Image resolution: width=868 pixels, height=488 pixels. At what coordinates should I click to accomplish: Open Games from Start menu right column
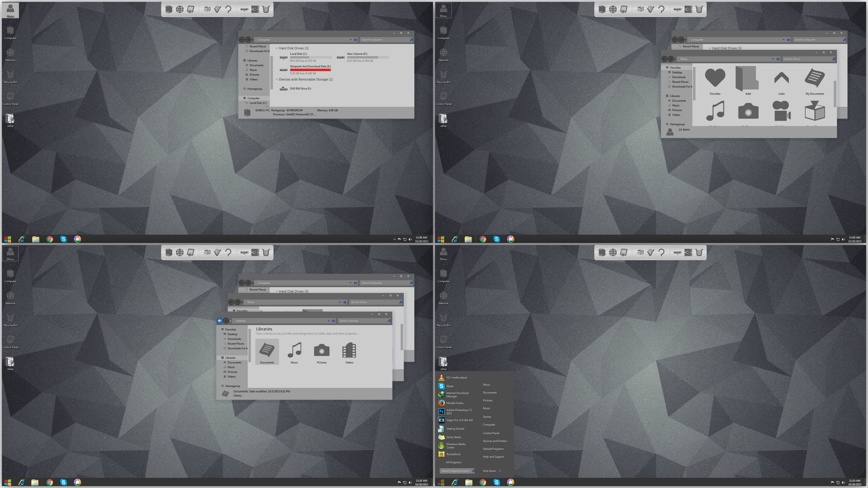(x=487, y=417)
